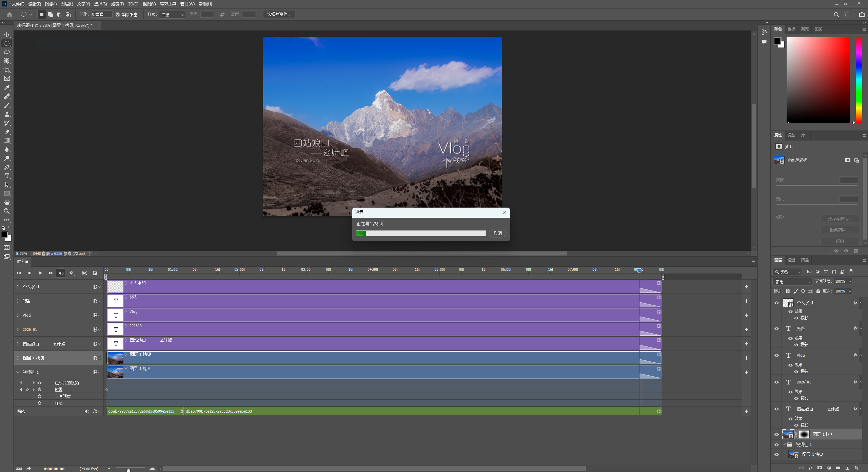The image size is (868, 472).
Task: Cancel the video export
Action: tap(497, 233)
